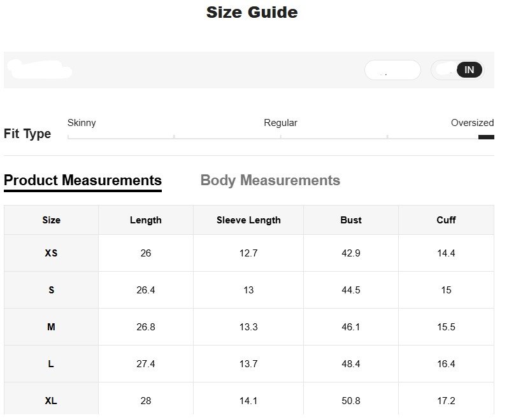Open the blank pill dropdown beside unit toggle
Image resolution: width=530 pixels, height=420 pixels.
[x=392, y=70]
